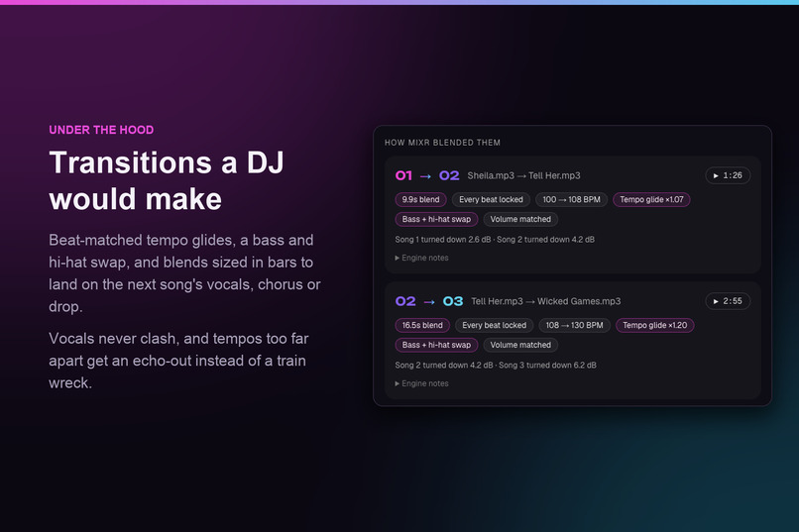The image size is (799, 532).
Task: Click the Tell Her.mp3 → Wicked Games.mp3 title
Action: 546,301
